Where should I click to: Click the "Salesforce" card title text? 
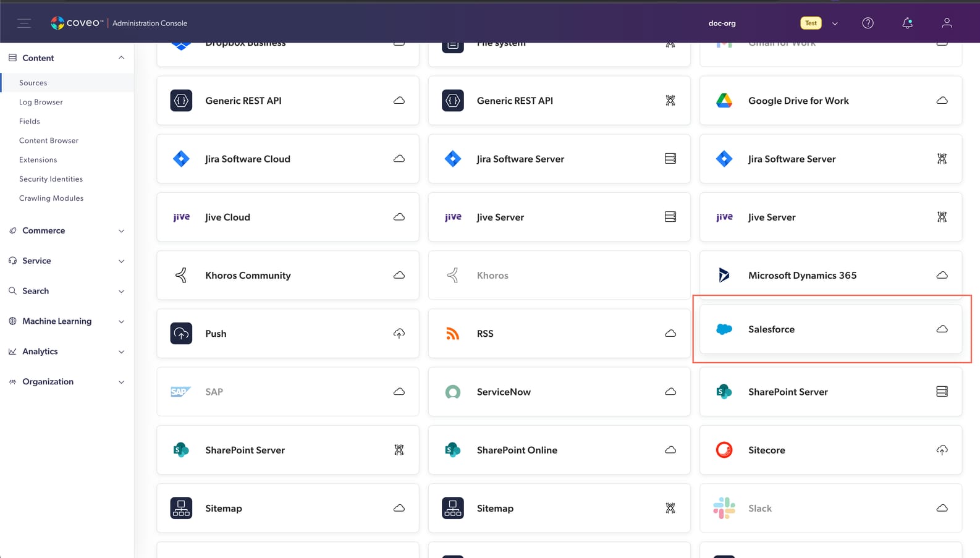coord(771,329)
